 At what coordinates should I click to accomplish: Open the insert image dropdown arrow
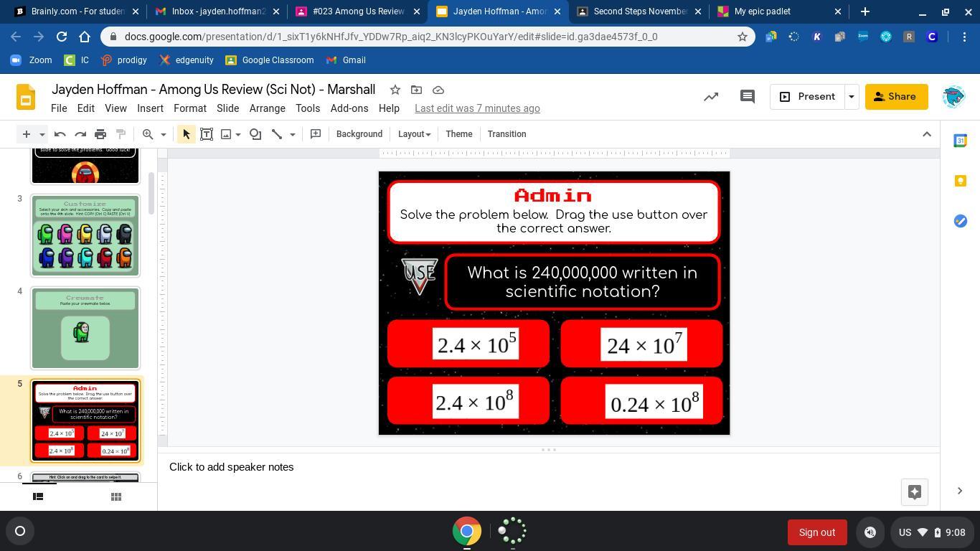[238, 134]
